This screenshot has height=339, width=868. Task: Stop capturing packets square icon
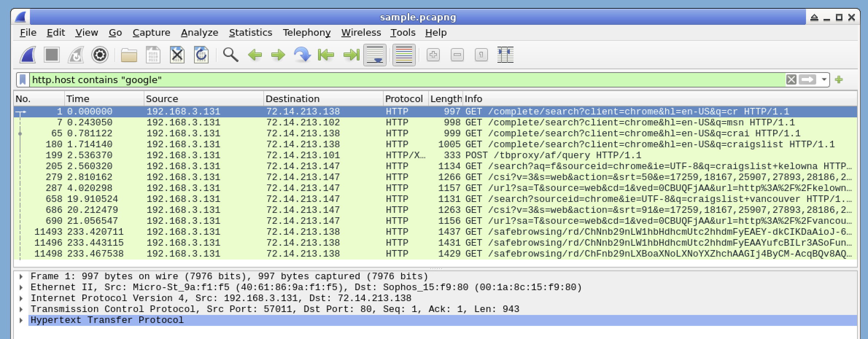(x=52, y=55)
